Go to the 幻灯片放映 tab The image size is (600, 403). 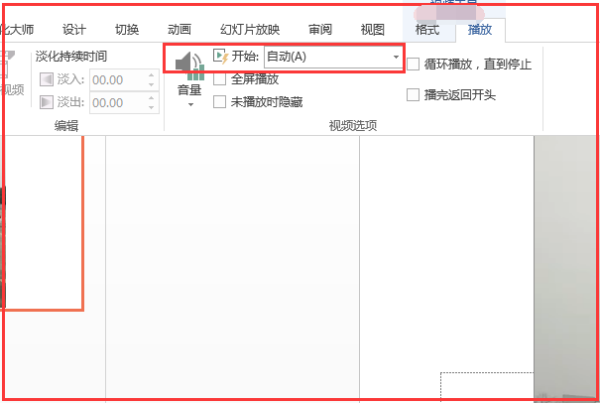250,29
